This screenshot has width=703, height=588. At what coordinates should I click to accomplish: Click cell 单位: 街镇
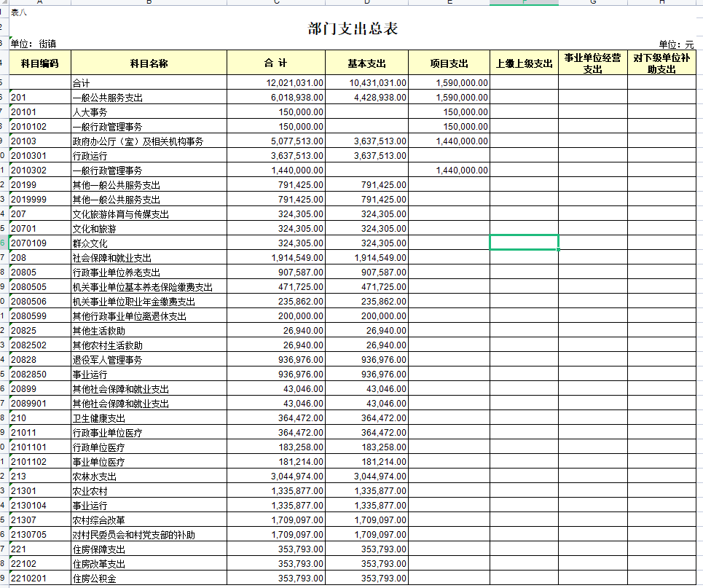[x=34, y=44]
